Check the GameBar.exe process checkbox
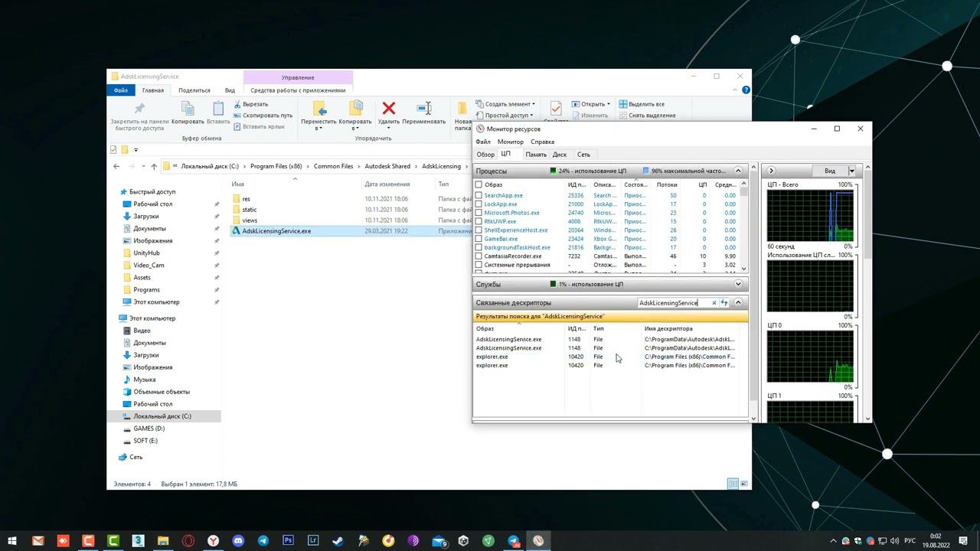 click(479, 239)
